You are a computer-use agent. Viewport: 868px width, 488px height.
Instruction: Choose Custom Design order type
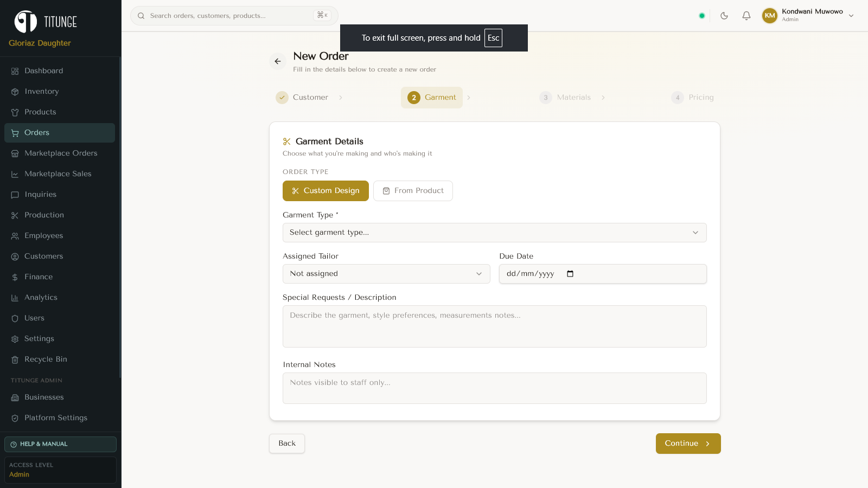pos(325,191)
